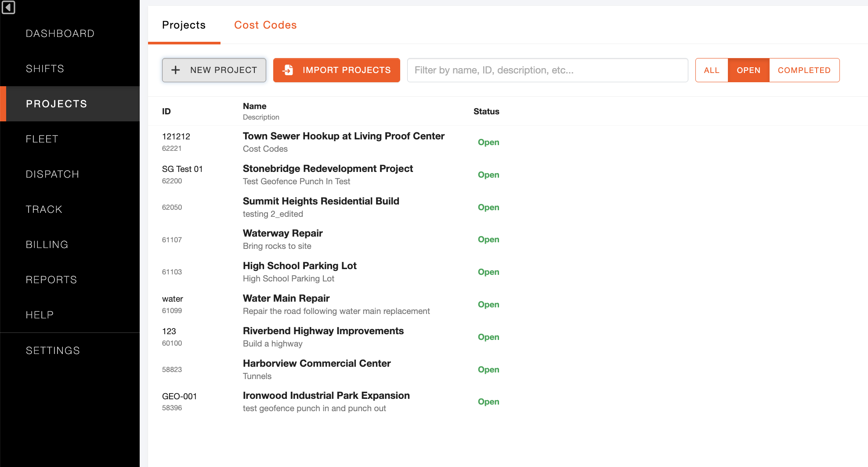This screenshot has height=467, width=868.
Task: Open Stonebridge Redevelopment Project
Action: [328, 169]
